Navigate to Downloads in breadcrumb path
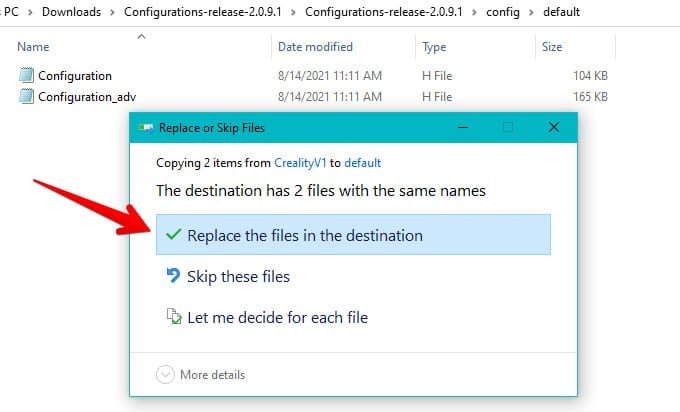 (x=72, y=12)
